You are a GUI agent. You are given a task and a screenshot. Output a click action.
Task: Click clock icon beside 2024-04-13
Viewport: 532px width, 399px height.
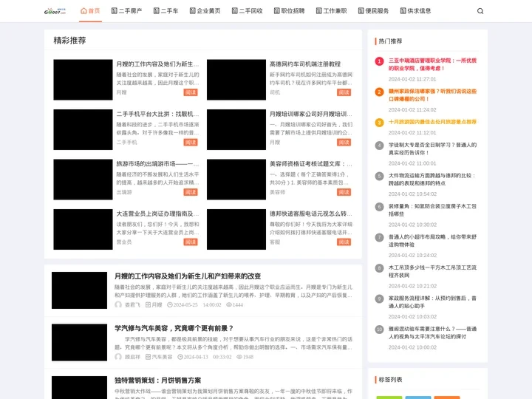pos(180,357)
